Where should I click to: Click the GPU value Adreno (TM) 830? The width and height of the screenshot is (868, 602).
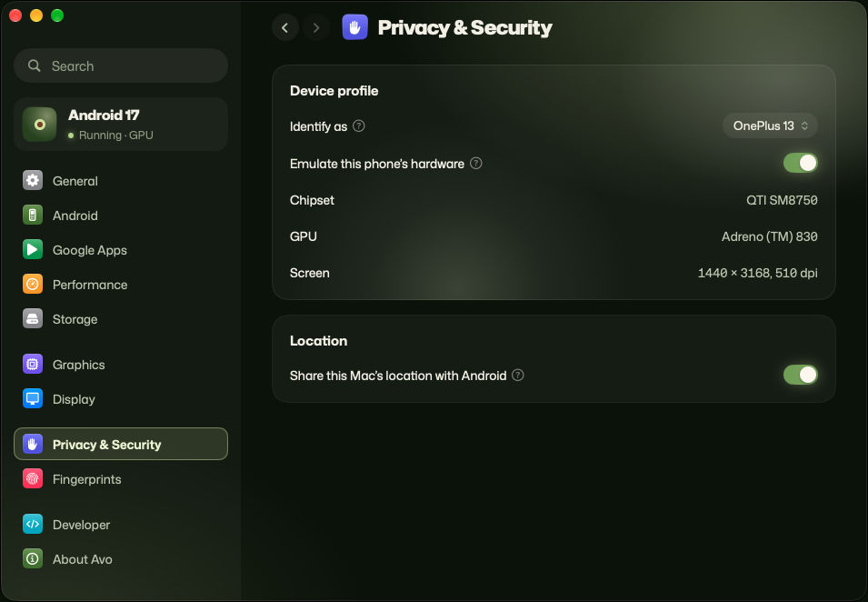(770, 236)
